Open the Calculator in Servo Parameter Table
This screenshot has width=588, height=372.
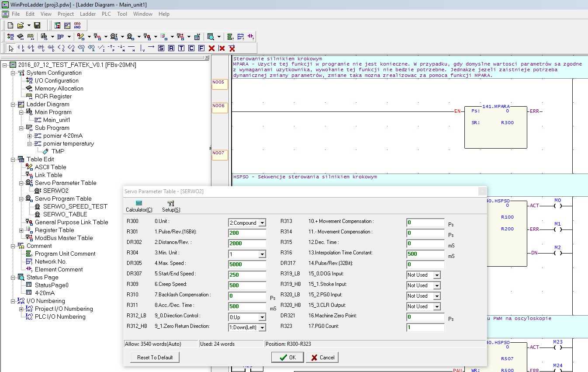[x=139, y=206]
